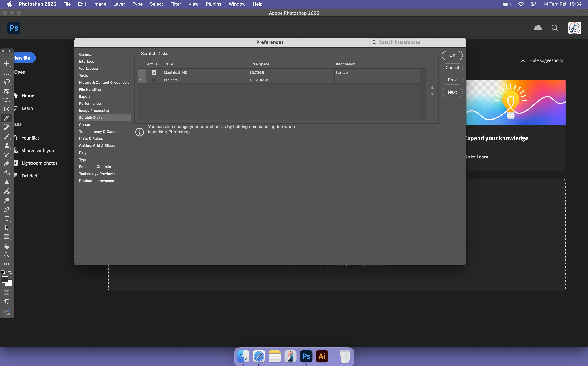Open the account profile avatar
The image size is (588, 366).
click(575, 28)
